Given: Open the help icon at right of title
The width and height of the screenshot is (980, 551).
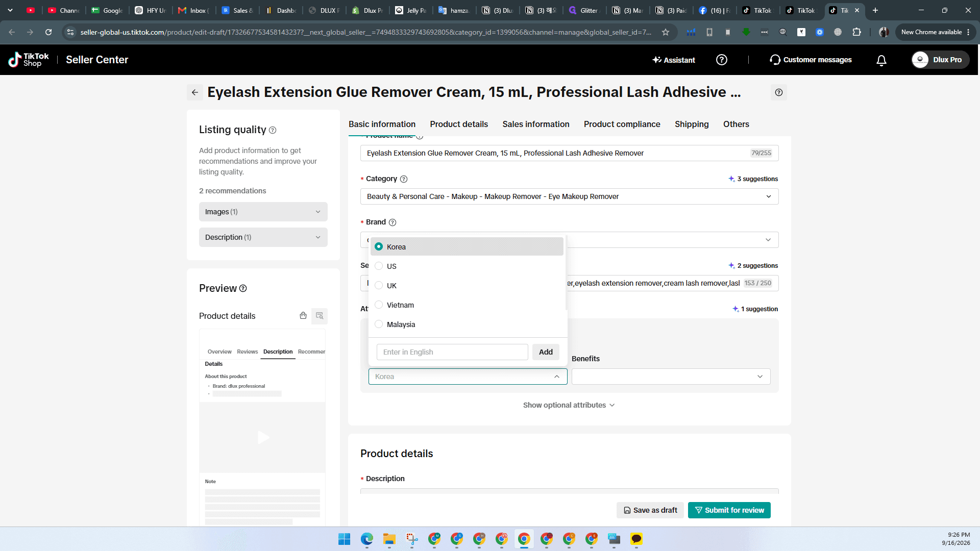Looking at the screenshot, I should [779, 92].
